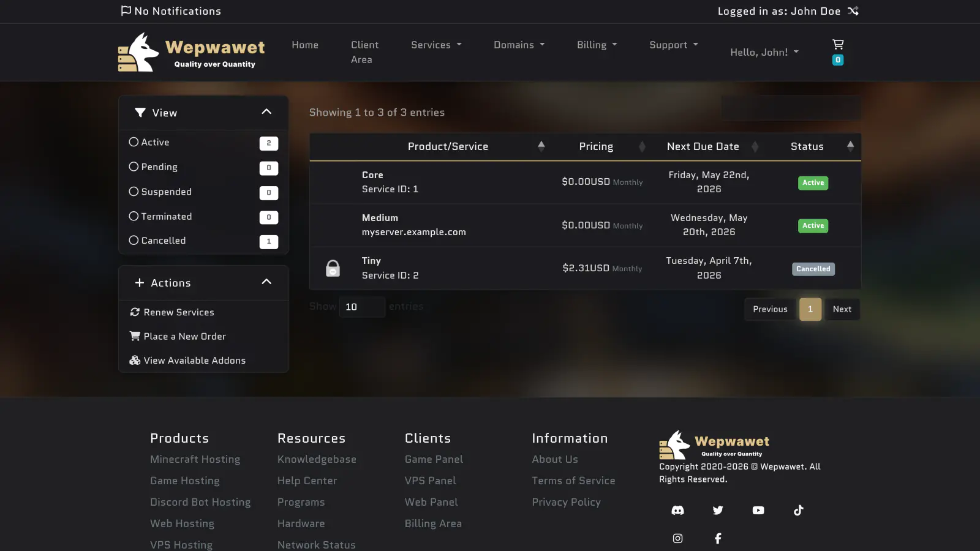Expand the Services dropdown menu
The height and width of the screenshot is (551, 980).
pyautogui.click(x=436, y=45)
